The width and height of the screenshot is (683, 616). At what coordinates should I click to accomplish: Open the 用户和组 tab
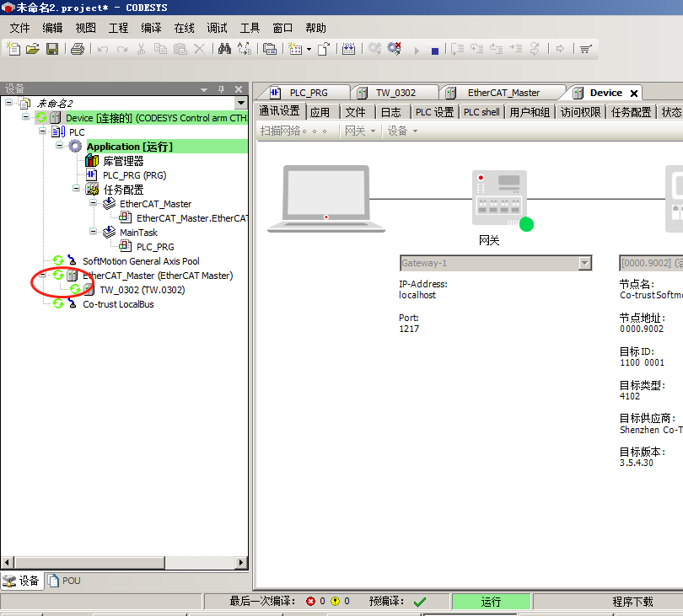[530, 112]
